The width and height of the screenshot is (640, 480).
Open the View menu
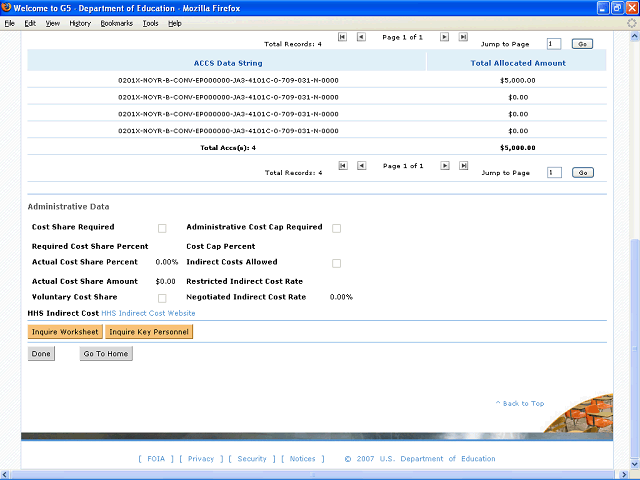53,24
